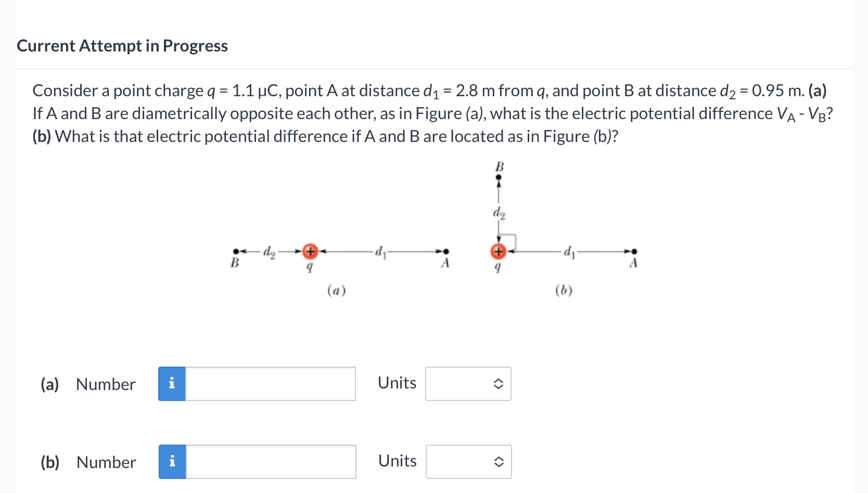Click the d2 distance label in Figure (b)
The width and height of the screenshot is (868, 493).
(499, 212)
